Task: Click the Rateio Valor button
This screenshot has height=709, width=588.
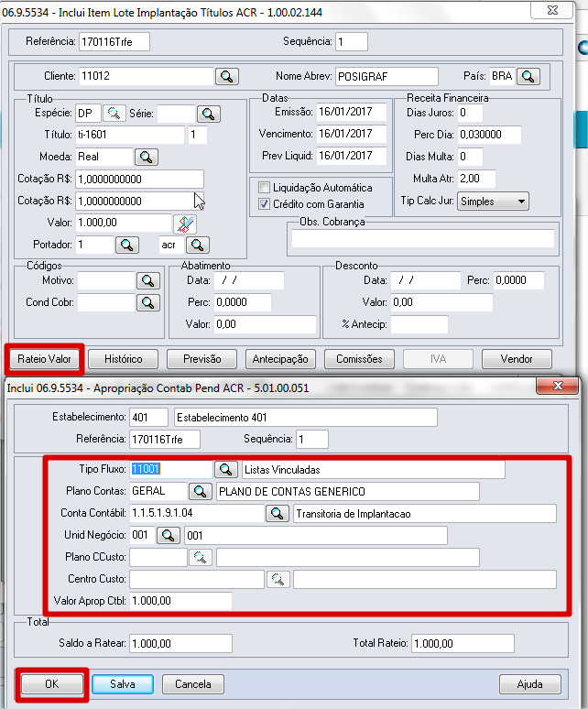Action: pos(44,359)
